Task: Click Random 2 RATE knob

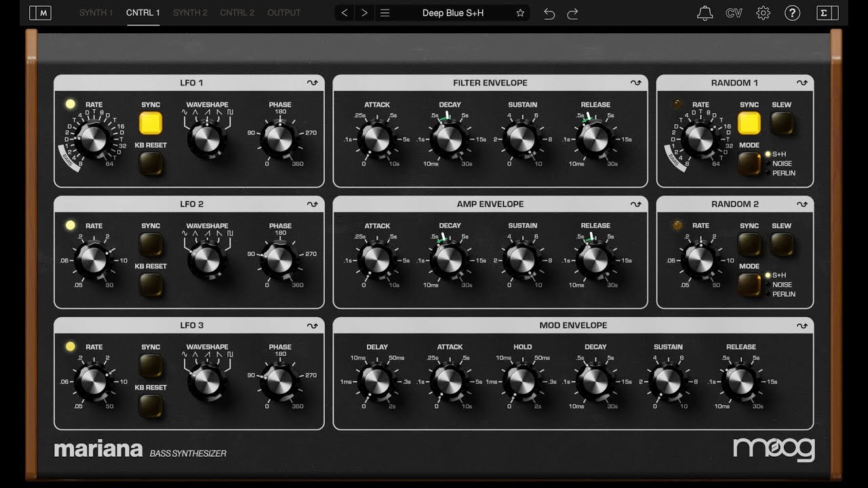Action: tap(701, 260)
